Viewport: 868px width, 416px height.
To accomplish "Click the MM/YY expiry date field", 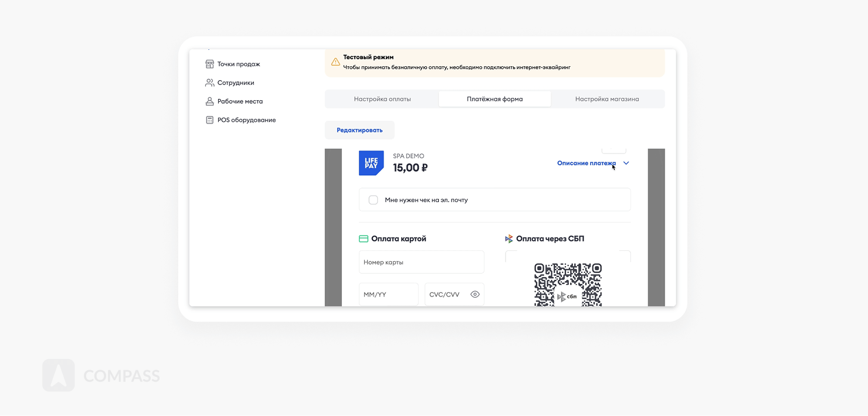I will [x=388, y=295].
